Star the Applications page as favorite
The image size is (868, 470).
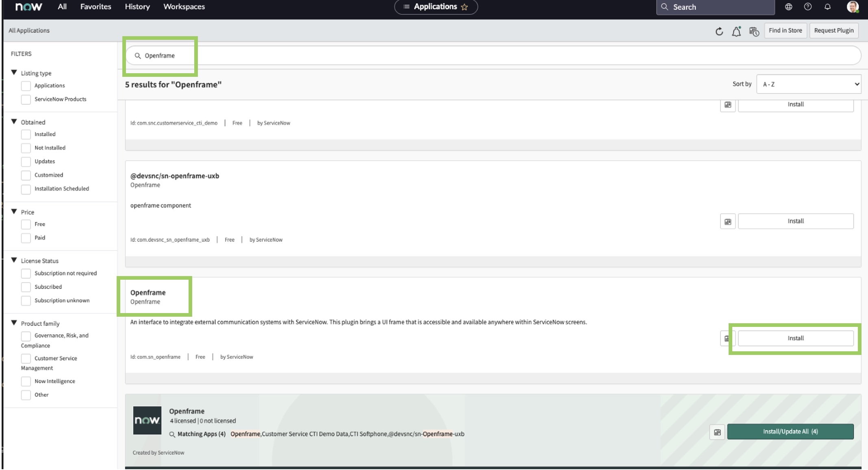coord(464,7)
